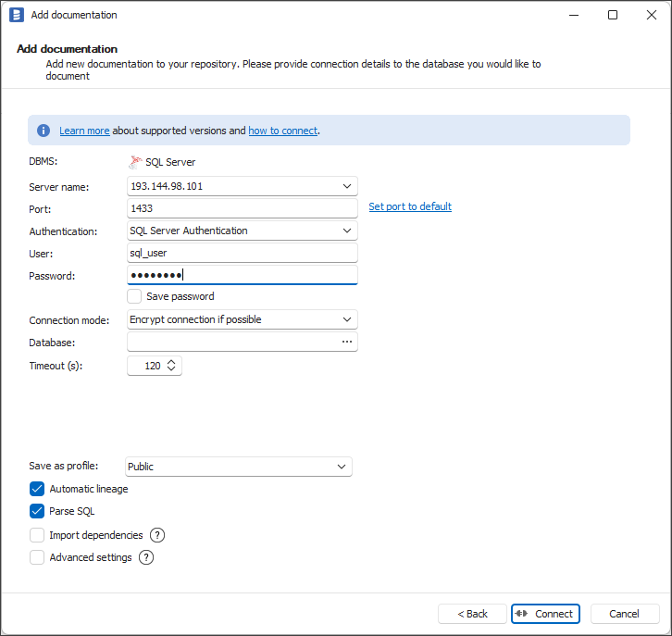Screen dimensions: 672x636
Task: Go back with the Back button
Action: pos(472,614)
